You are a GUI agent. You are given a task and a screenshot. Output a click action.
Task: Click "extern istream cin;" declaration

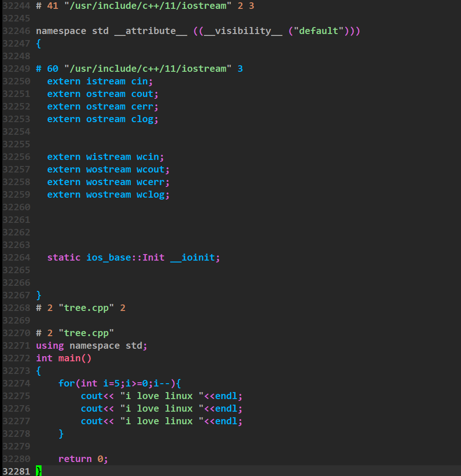click(x=100, y=82)
